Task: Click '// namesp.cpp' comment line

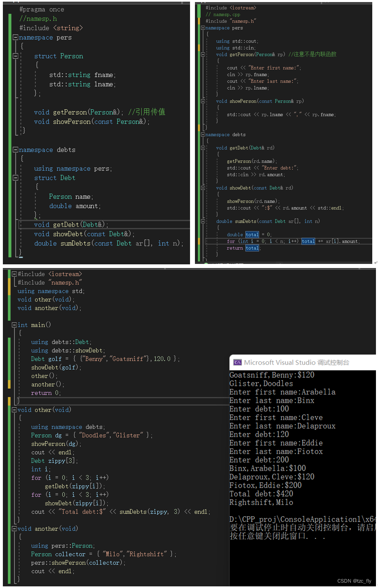Action: 223,14
